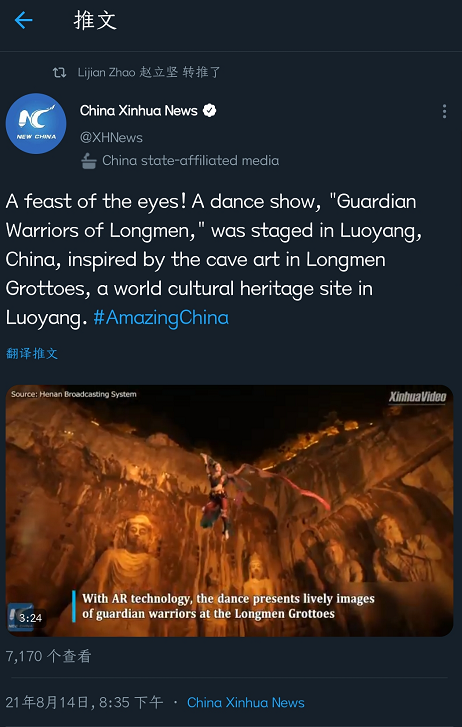This screenshot has height=727, width=462.
Task: Play the Longmen Grottoes video
Action: pos(229,510)
